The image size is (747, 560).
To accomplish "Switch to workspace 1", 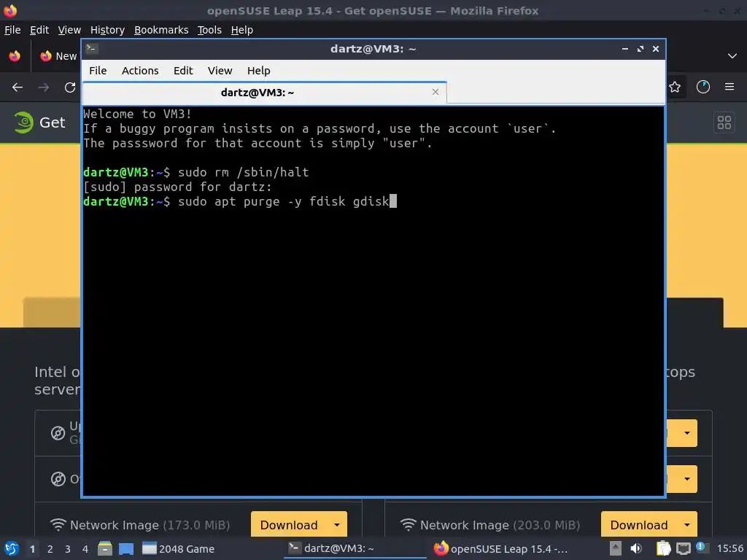I will point(32,549).
